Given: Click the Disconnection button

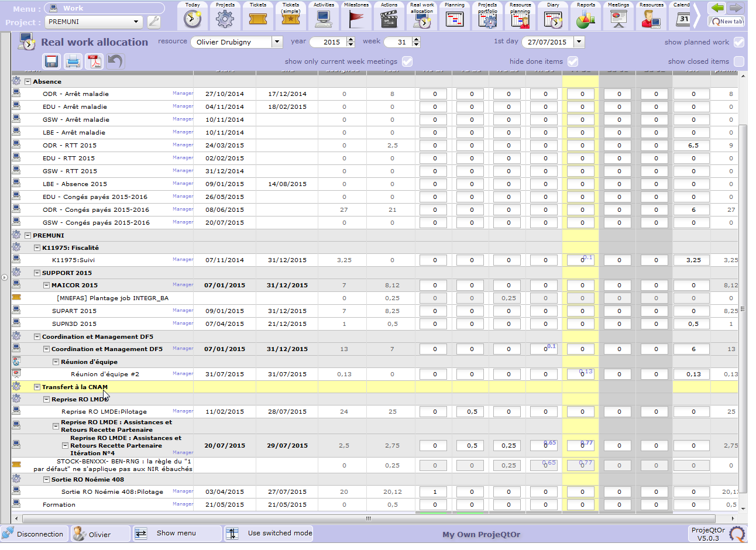Looking at the screenshot, I should (x=33, y=534).
